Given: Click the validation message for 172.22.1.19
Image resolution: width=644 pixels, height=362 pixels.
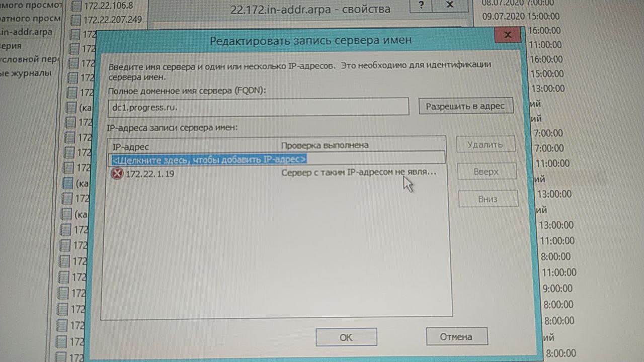Looking at the screenshot, I should pyautogui.click(x=359, y=172).
